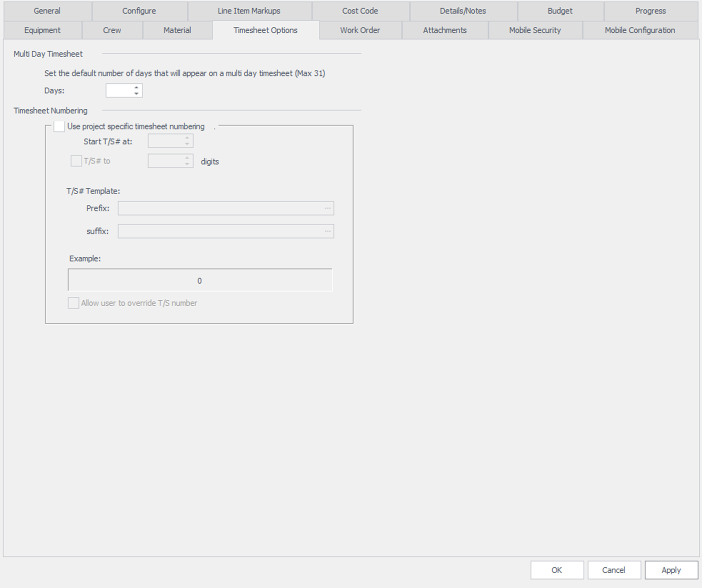Click Prefix field ellipsis button
This screenshot has width=702, height=588.
click(x=327, y=208)
